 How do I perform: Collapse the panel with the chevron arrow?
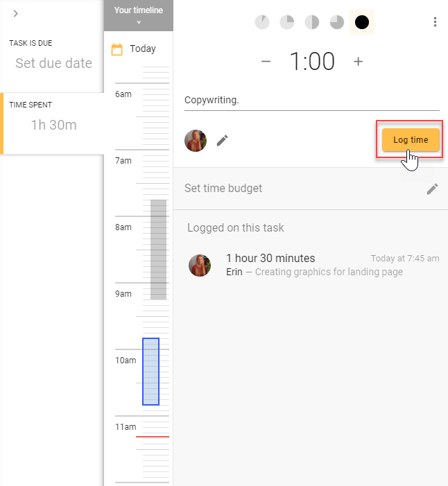(16, 14)
